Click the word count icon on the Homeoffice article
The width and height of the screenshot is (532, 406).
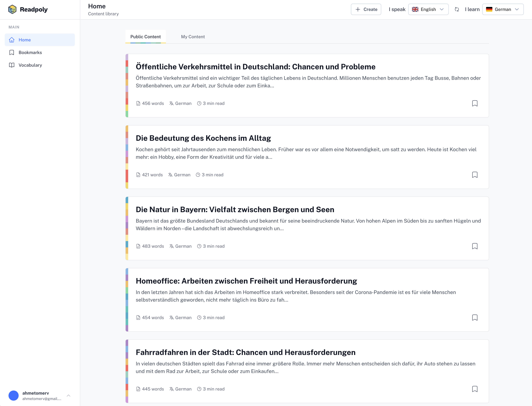pos(138,318)
